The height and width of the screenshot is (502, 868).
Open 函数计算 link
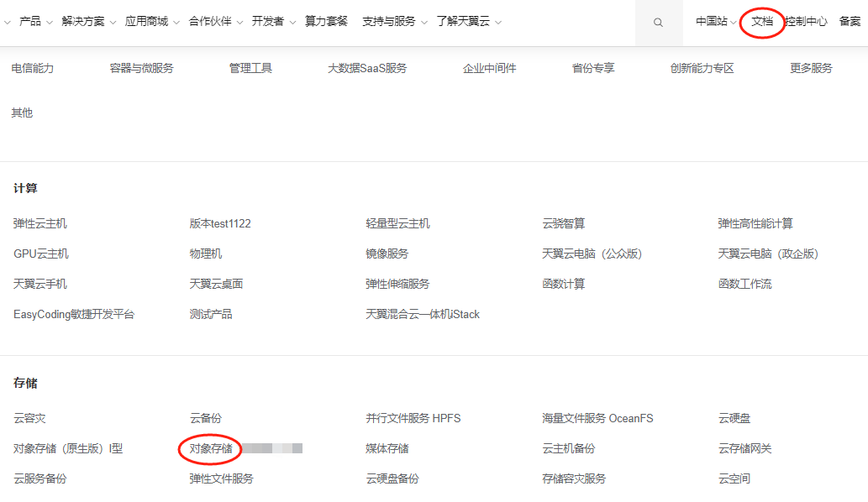coord(564,285)
